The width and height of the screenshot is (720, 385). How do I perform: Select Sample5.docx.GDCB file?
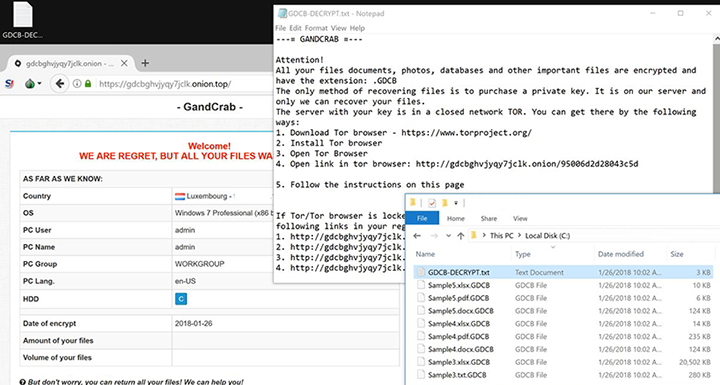(461, 311)
